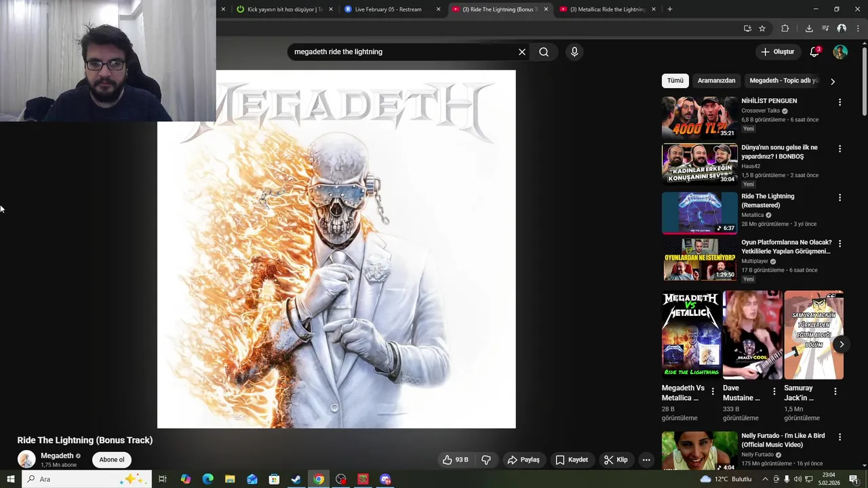This screenshot has height=488, width=868.
Task: Open Chrome media controls icon
Action: click(825, 28)
